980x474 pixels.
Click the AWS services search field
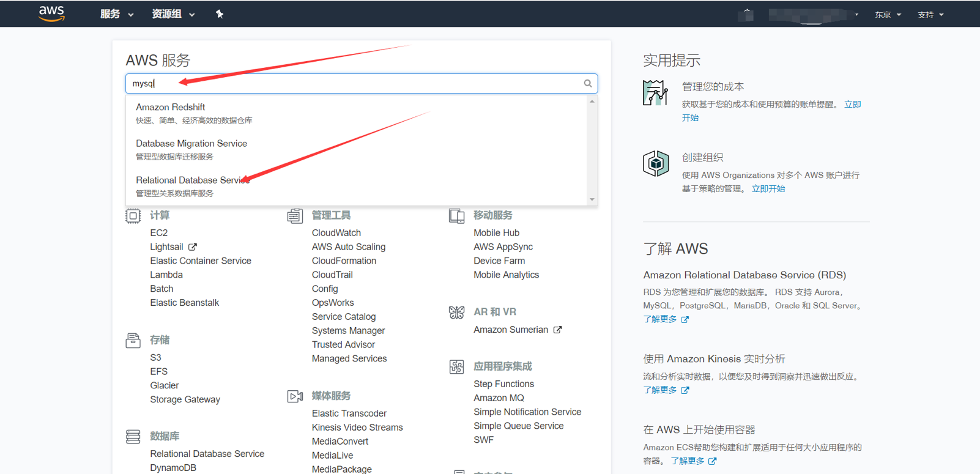click(355, 84)
